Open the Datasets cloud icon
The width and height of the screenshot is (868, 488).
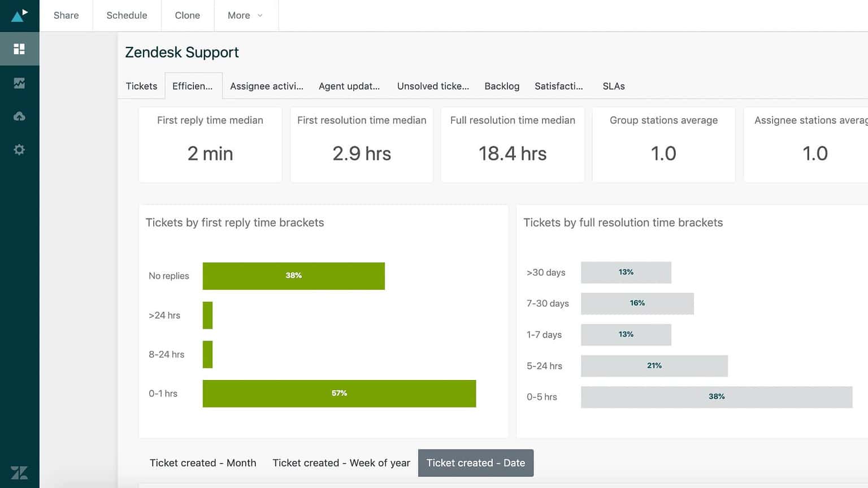[x=20, y=116]
